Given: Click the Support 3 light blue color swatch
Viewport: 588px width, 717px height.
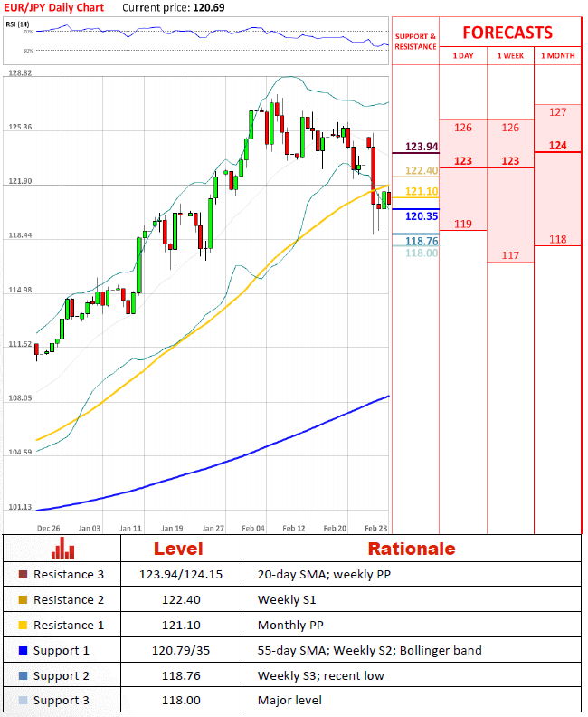Looking at the screenshot, I should (23, 700).
